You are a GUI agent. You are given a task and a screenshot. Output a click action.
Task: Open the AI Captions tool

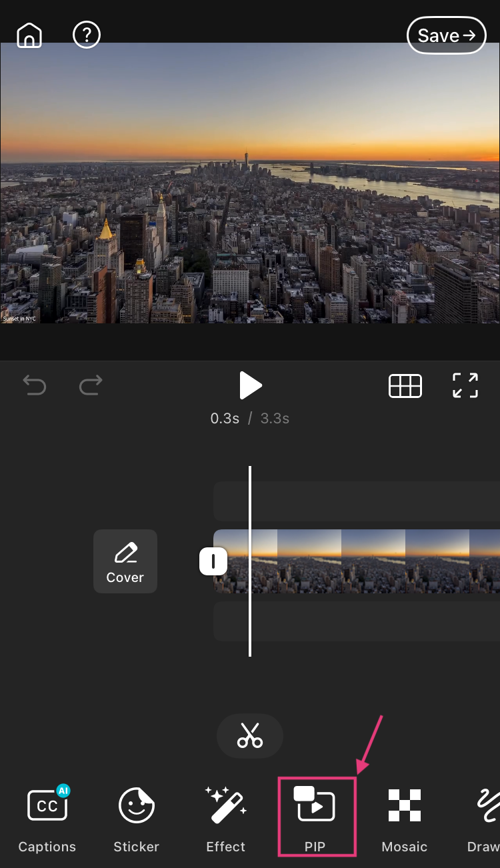[x=47, y=819]
